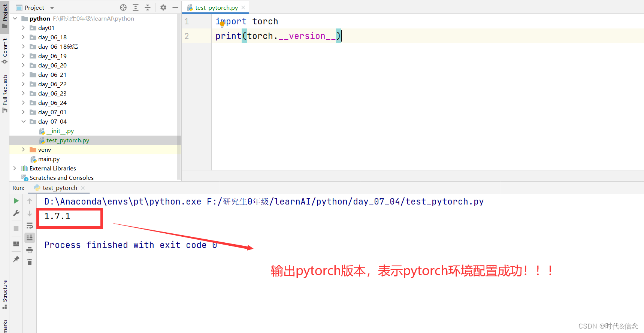The image size is (644, 333).
Task: Open the Commit tool window sidebar tab
Action: click(4, 51)
